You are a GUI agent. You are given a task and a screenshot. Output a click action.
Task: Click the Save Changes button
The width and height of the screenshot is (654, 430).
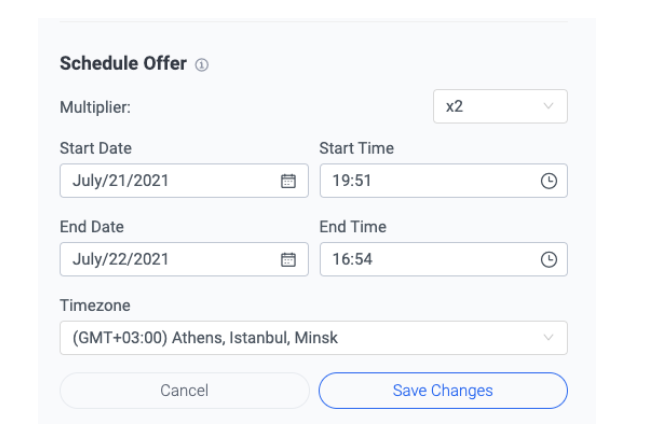[443, 390]
